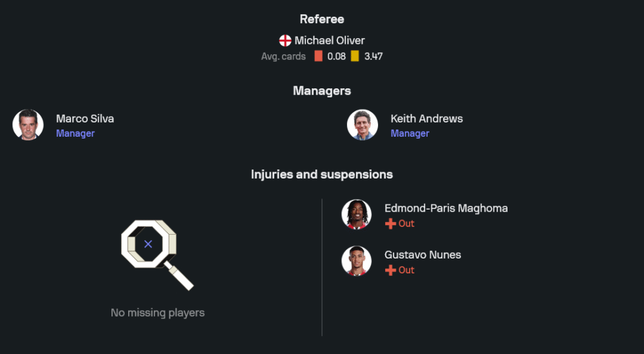This screenshot has width=644, height=354.
Task: Open the Keith Andrews name link
Action: click(426, 119)
